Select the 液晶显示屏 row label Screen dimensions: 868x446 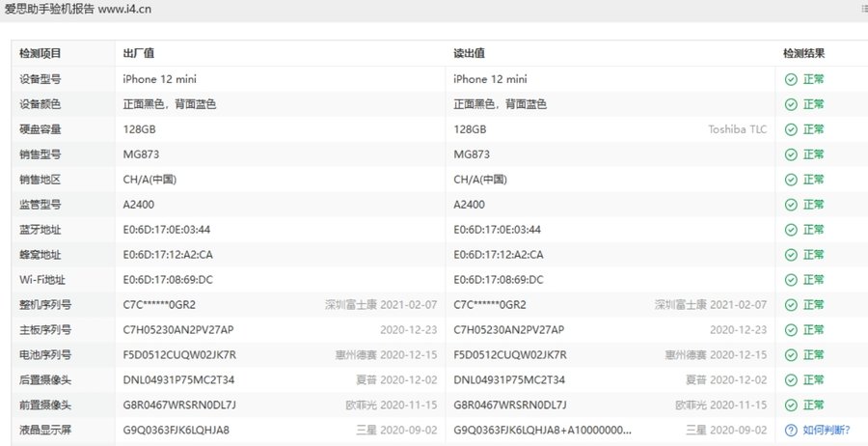(44, 430)
